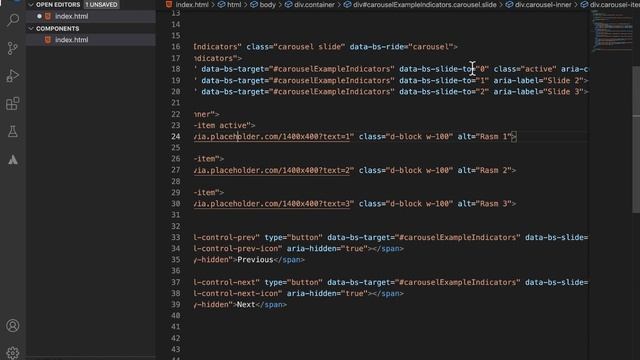Viewport: 640px width, 360px height.
Task: Open the Run and Debug view
Action: click(x=13, y=76)
